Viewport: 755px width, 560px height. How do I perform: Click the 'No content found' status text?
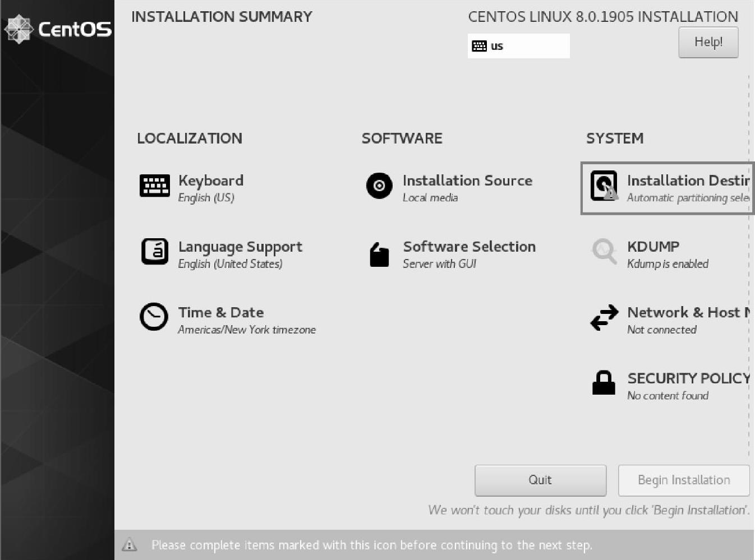[667, 396]
